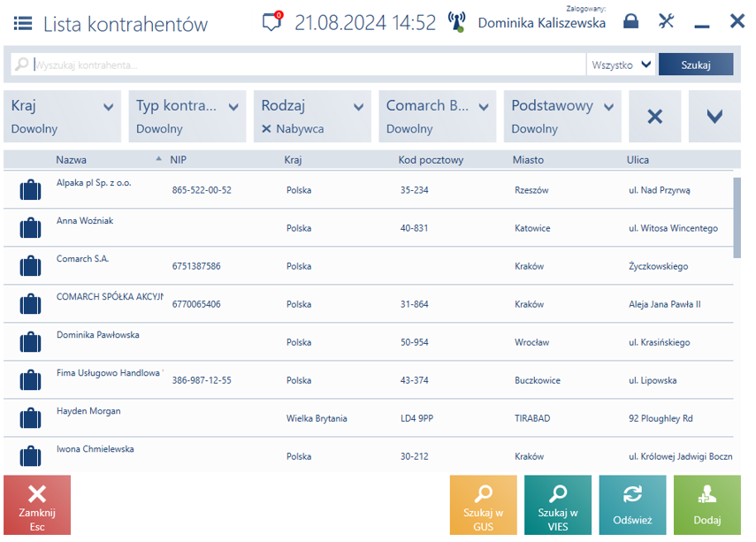Open the Kraj filter dropdown

(62, 116)
